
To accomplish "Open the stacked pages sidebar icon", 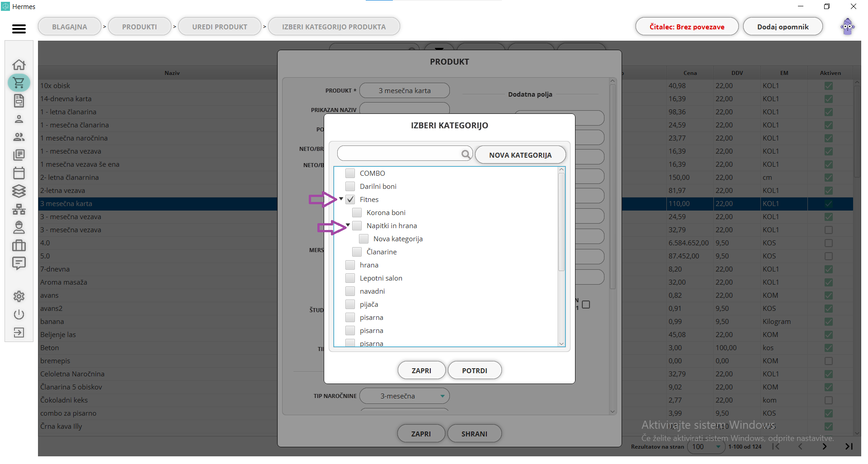I will 19,155.
